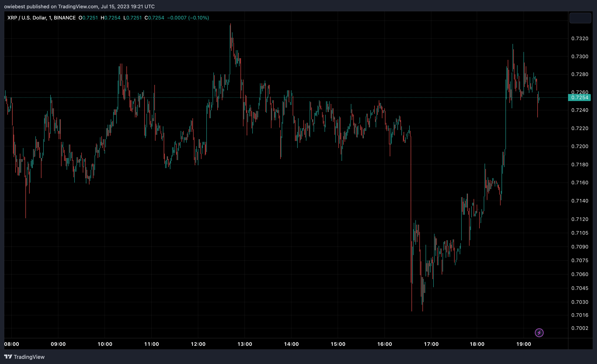The image size is (597, 364).
Task: Click the 17:00 time axis label
Action: coord(431,344)
